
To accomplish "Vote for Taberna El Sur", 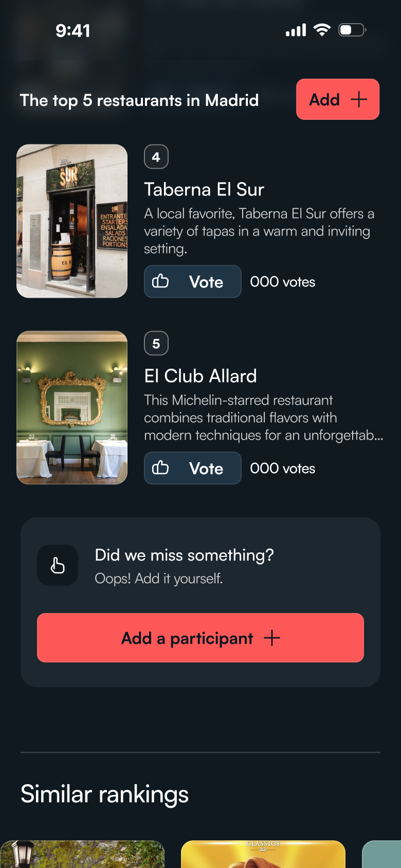I will pos(192,281).
